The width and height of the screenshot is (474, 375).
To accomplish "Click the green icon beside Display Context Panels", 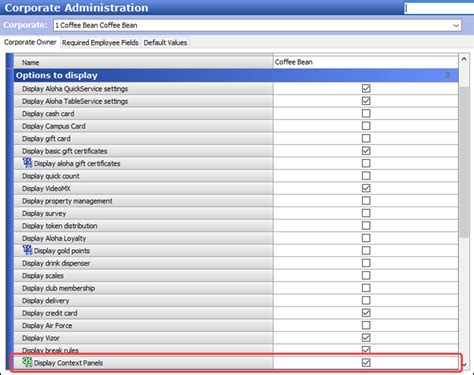I will (x=27, y=362).
